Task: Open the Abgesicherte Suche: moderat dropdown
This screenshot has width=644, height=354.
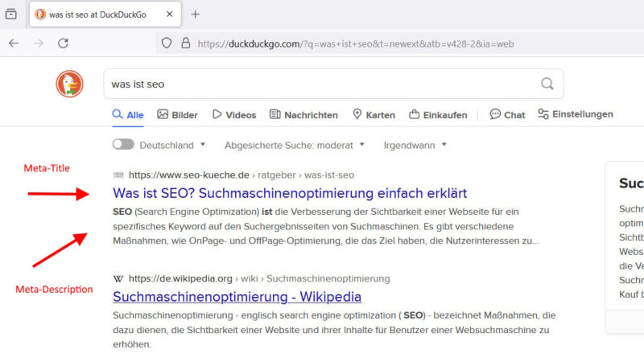Action: tap(294, 145)
